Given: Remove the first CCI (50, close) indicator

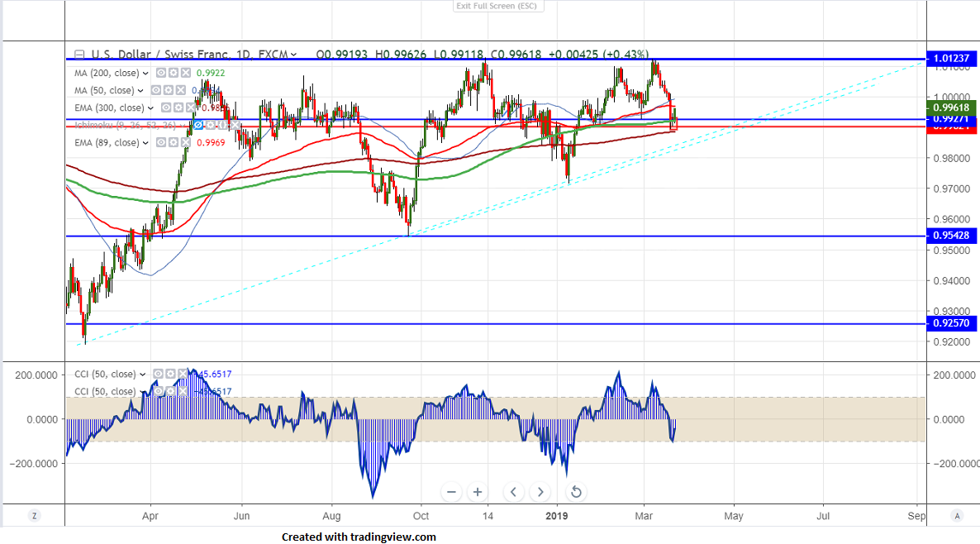Looking at the screenshot, I should (x=183, y=374).
